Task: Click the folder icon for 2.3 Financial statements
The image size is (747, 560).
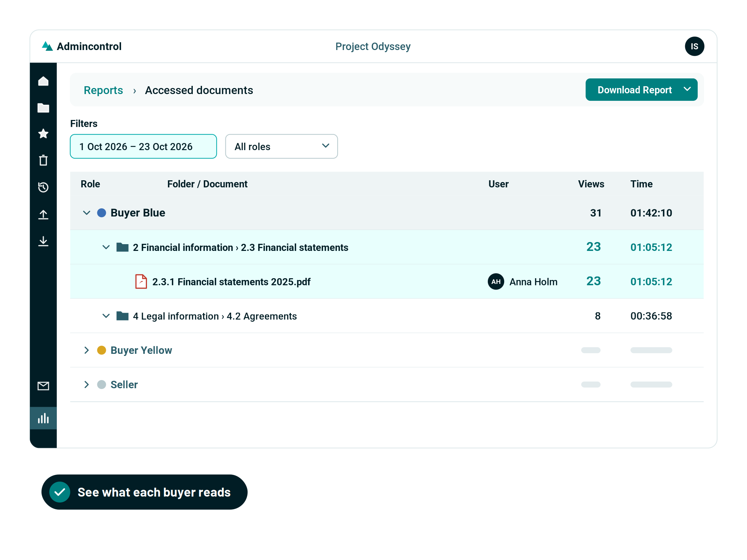Action: 122,247
